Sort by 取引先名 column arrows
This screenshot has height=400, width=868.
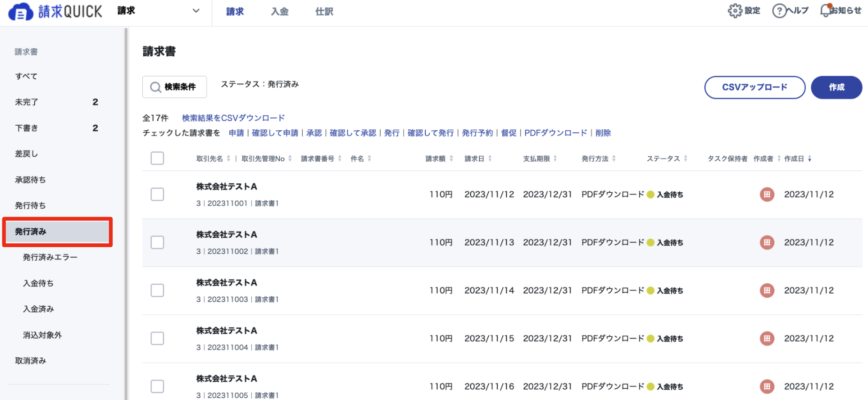229,158
